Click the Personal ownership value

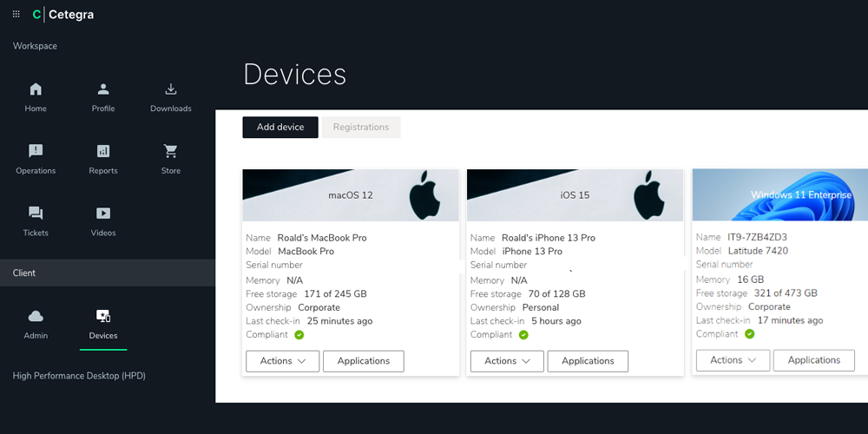click(x=541, y=307)
